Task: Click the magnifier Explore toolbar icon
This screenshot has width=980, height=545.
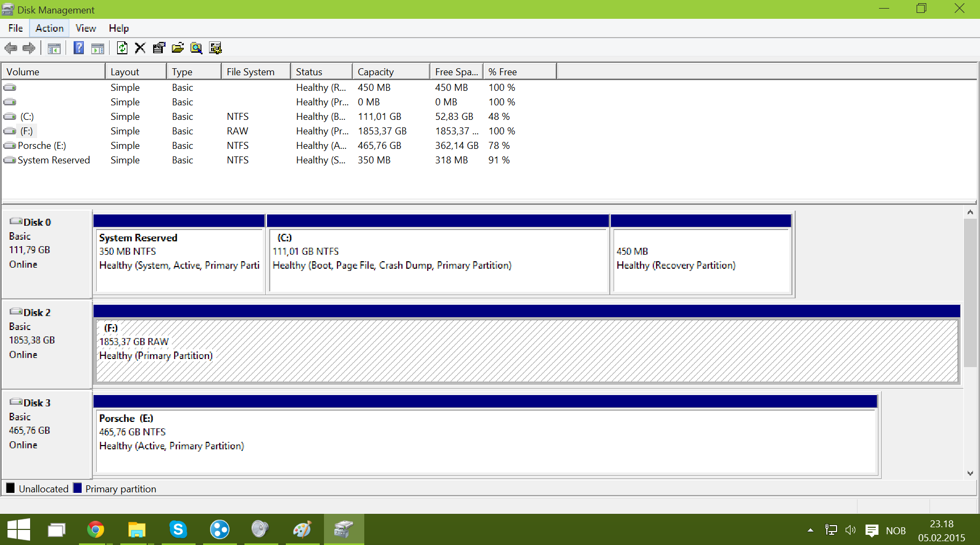Action: tap(197, 48)
